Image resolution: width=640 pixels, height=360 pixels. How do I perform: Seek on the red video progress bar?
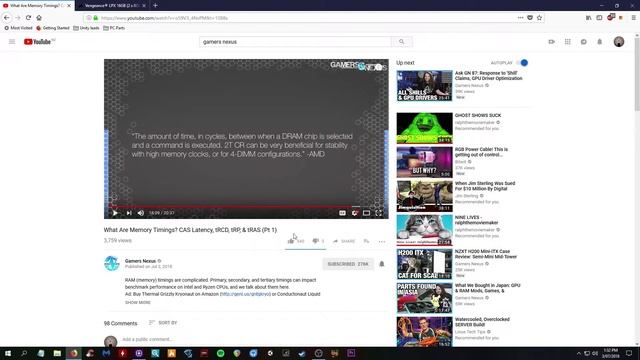click(x=246, y=206)
